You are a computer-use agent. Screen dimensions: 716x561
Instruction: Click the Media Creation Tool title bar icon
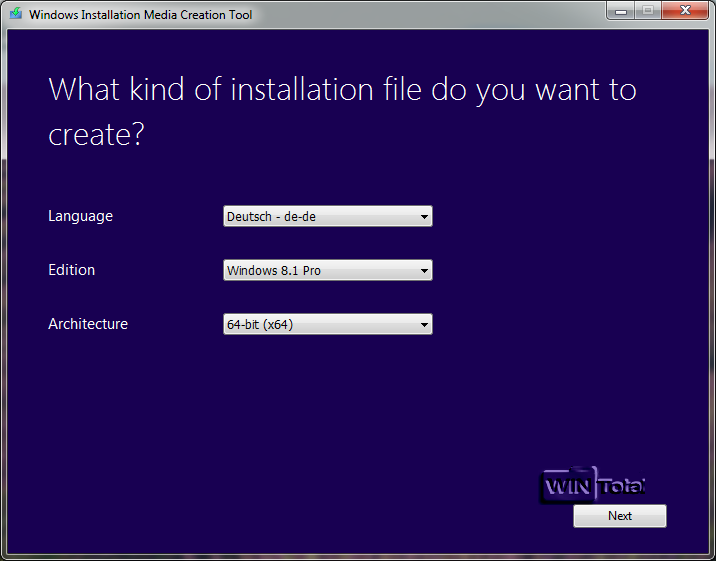tap(16, 13)
